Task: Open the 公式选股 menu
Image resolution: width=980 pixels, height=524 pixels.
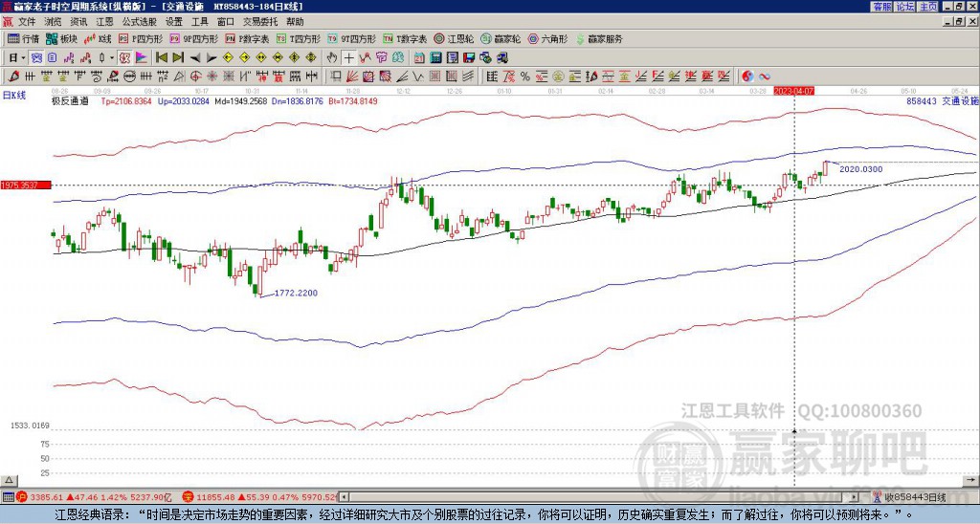Action: pyautogui.click(x=140, y=22)
